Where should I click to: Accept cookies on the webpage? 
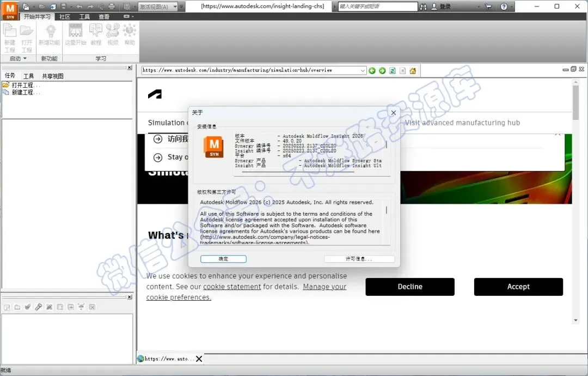[x=518, y=287]
